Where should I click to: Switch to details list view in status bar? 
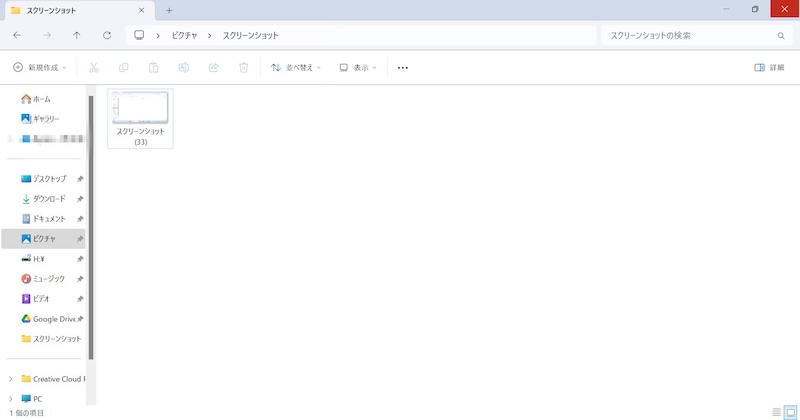click(777, 412)
